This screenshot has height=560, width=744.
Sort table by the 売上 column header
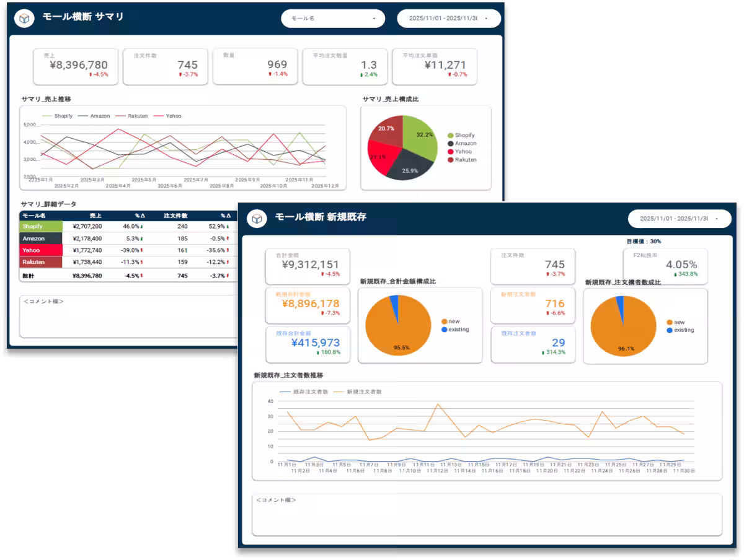pyautogui.click(x=95, y=216)
